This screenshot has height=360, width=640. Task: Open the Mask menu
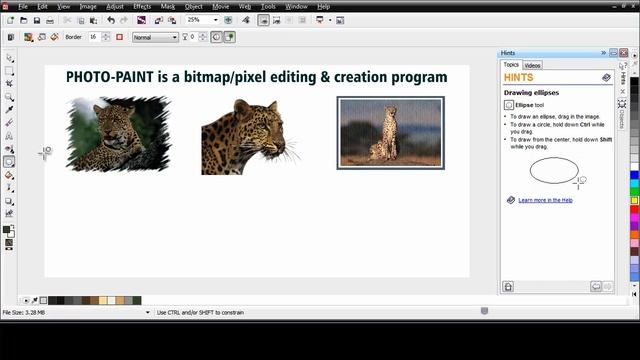point(167,7)
